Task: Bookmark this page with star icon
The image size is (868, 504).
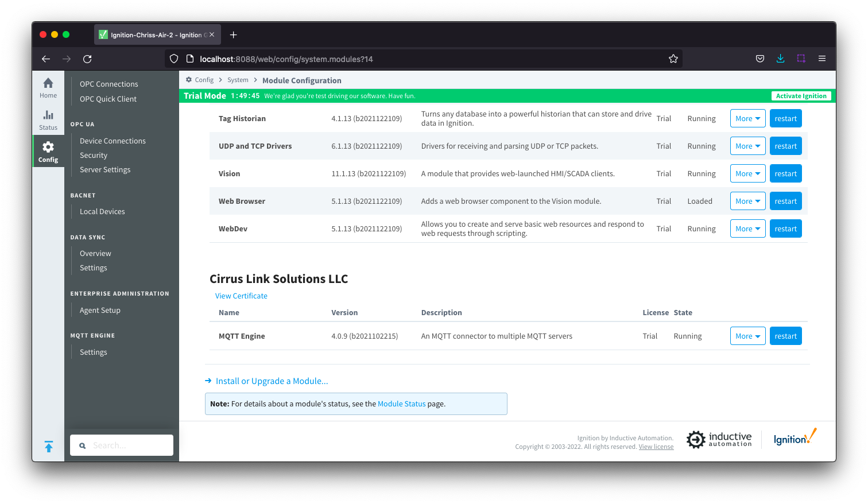Action: (x=673, y=59)
